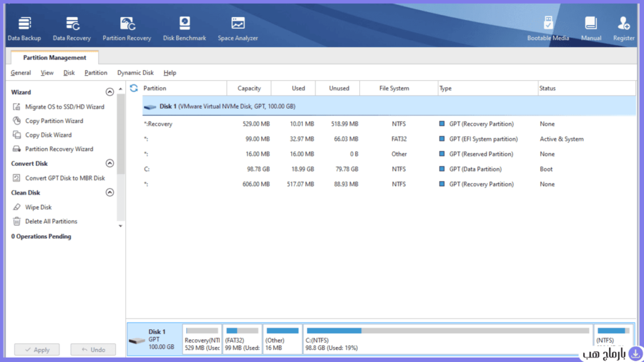Select the (FAT32) 99 MB block in the disk map

click(242, 339)
